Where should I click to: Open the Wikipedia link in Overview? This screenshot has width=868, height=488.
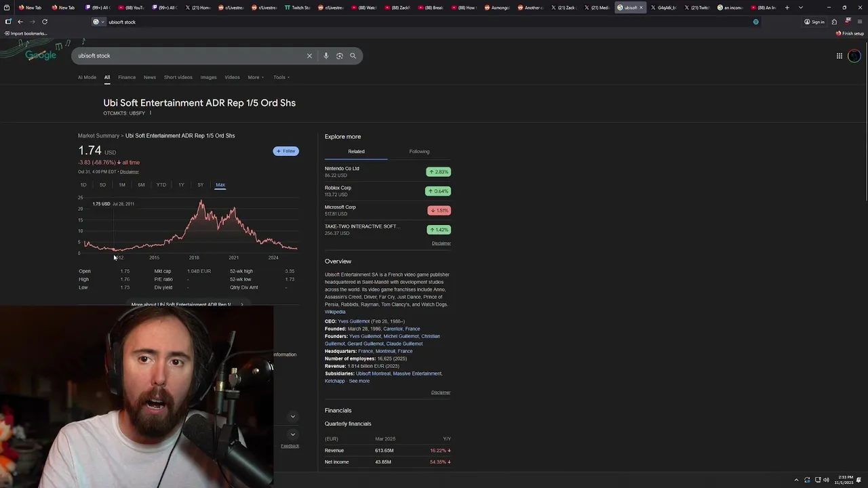335,312
